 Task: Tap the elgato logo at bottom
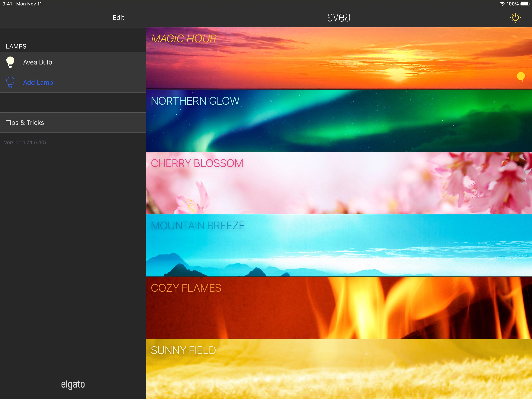coord(73,384)
